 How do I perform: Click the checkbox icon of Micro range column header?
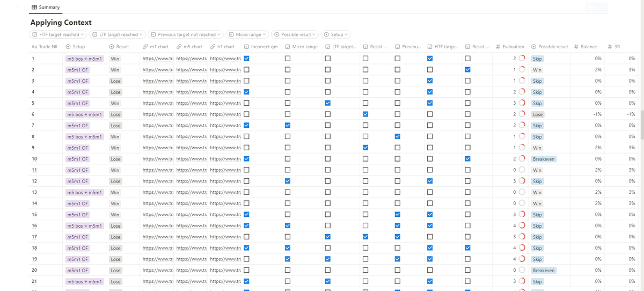[x=288, y=47]
